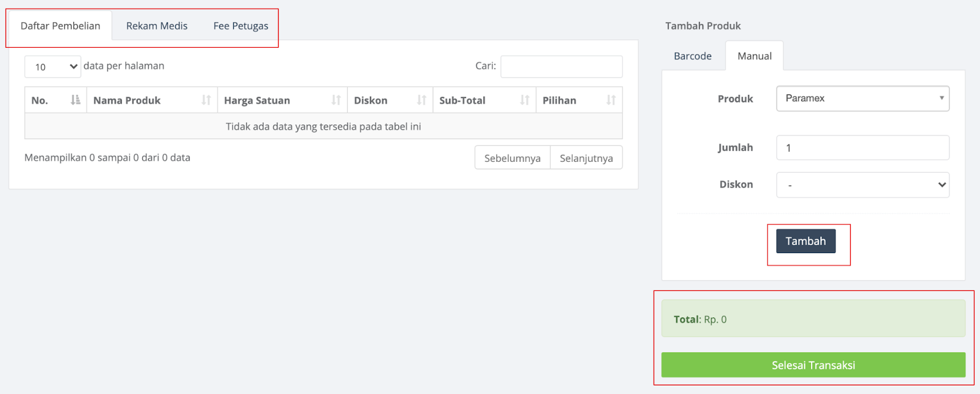Expand the Produk Paramex dropdown
The width and height of the screenshot is (980, 394).
[862, 98]
